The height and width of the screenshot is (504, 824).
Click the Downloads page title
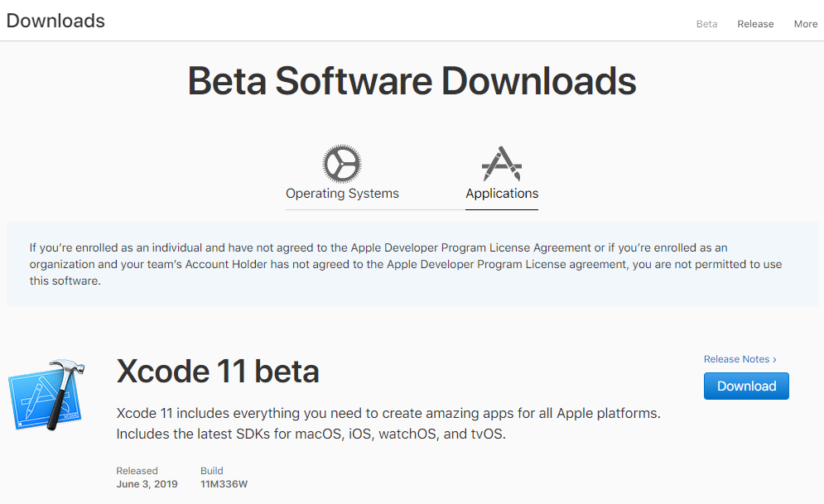point(55,21)
